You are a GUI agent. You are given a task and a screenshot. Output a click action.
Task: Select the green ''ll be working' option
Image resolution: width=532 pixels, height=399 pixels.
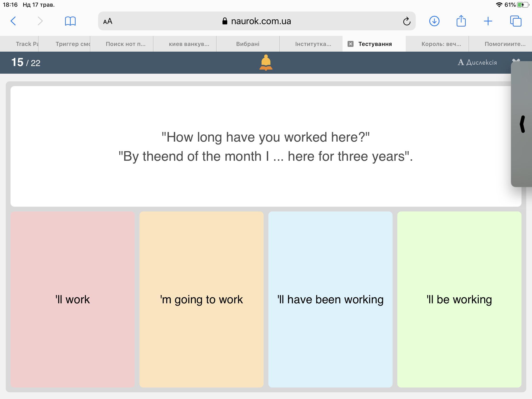(x=459, y=299)
